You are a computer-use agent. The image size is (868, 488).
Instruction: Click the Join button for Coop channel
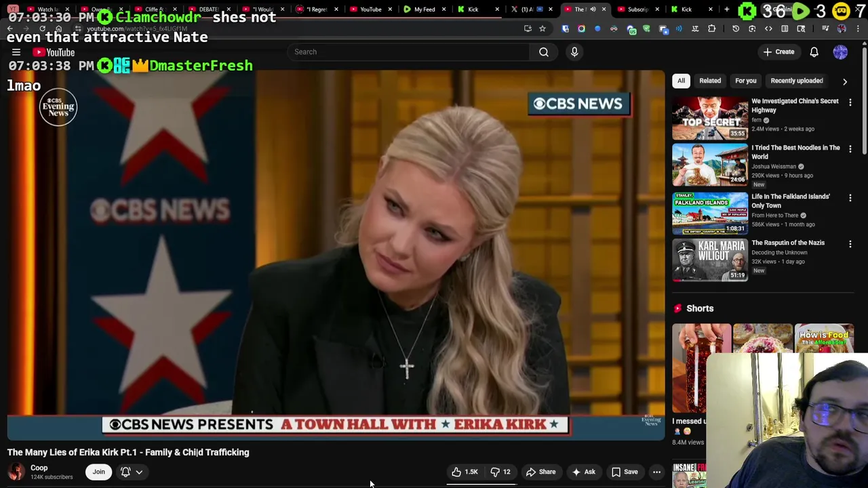click(99, 472)
